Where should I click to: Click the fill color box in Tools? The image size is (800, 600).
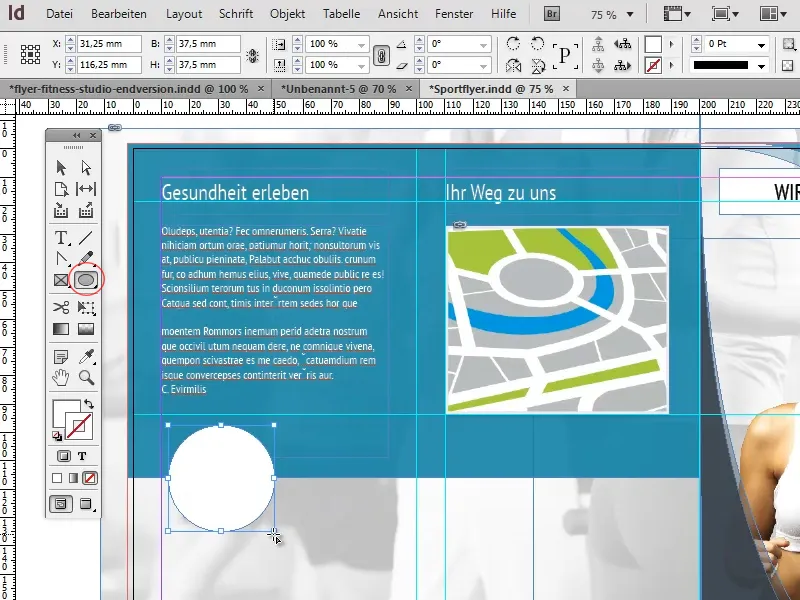[64, 411]
